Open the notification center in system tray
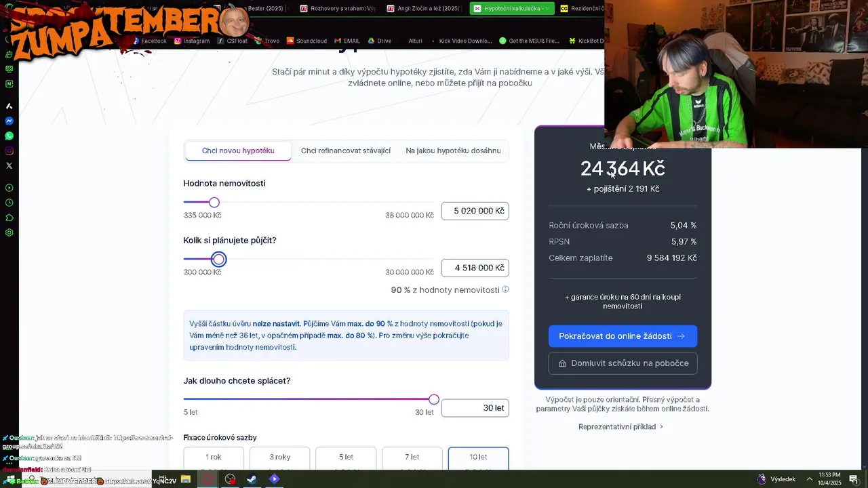 [x=854, y=479]
